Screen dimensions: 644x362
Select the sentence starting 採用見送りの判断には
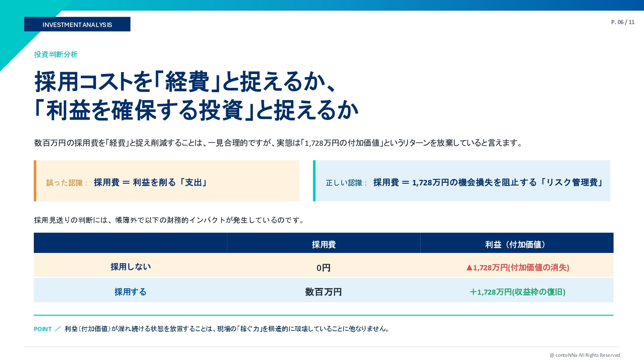169,220
